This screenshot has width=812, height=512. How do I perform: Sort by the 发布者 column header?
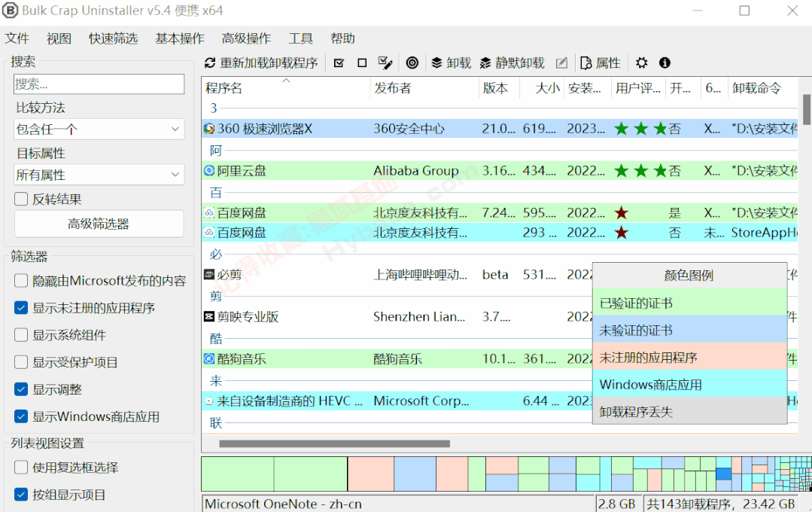pos(424,88)
